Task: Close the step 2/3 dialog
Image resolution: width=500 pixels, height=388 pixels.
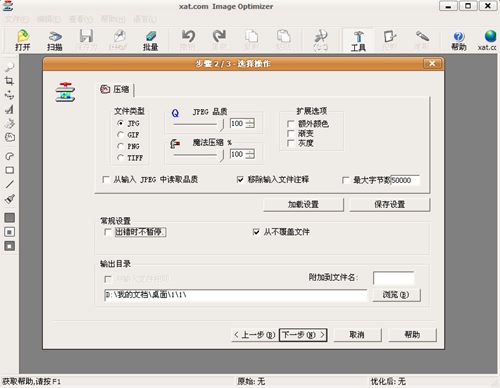Action: coord(432,63)
